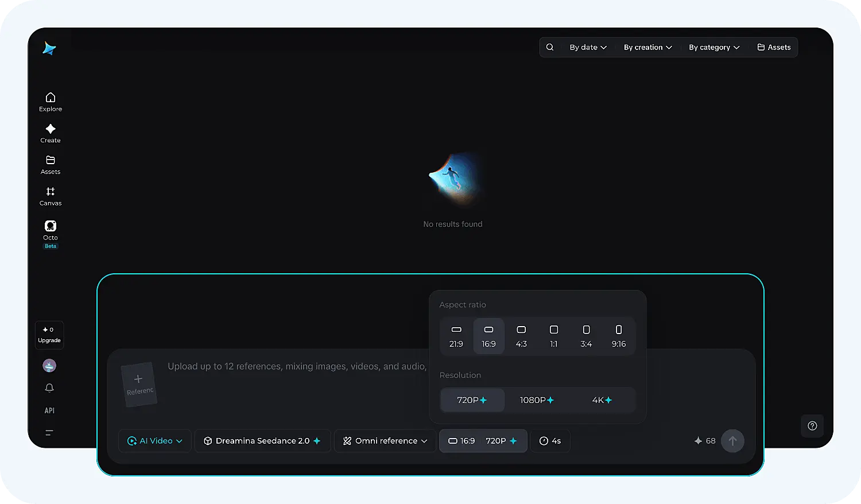Click the Aspect ratio heading
Screen dimensions: 861x504
tap(463, 305)
